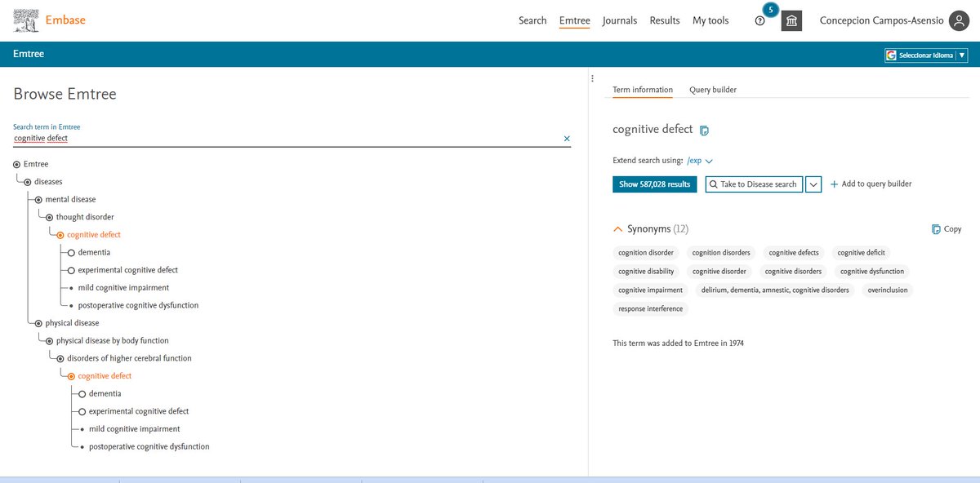The image size is (980, 483).
Task: Switch to the Term information tab
Action: (643, 90)
